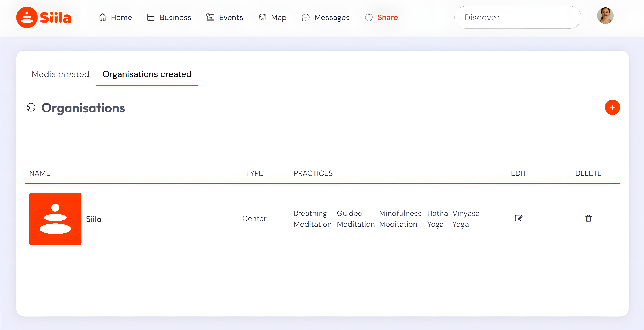Click Breathing Meditation practice
This screenshot has width=644, height=330.
coord(313,219)
